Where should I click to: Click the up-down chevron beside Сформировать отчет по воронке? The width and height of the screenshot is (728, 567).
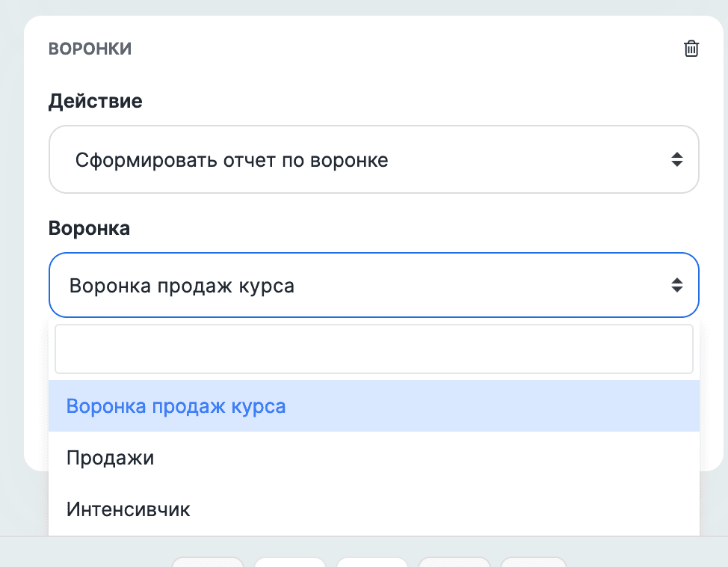[x=677, y=159]
